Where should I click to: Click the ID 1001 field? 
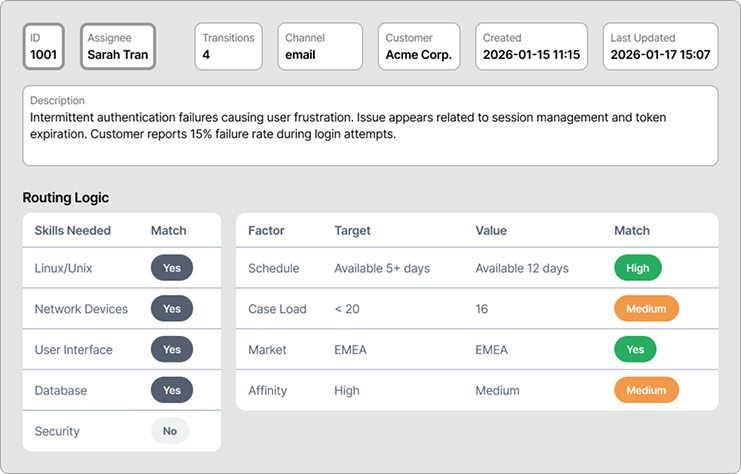43,46
